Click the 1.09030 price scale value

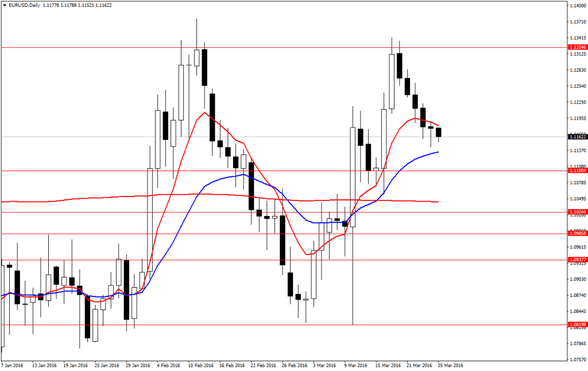pos(578,280)
